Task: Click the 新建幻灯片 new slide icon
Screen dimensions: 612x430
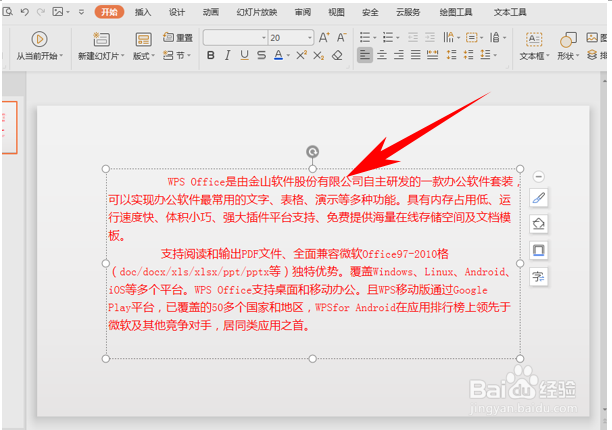Action: click(101, 39)
